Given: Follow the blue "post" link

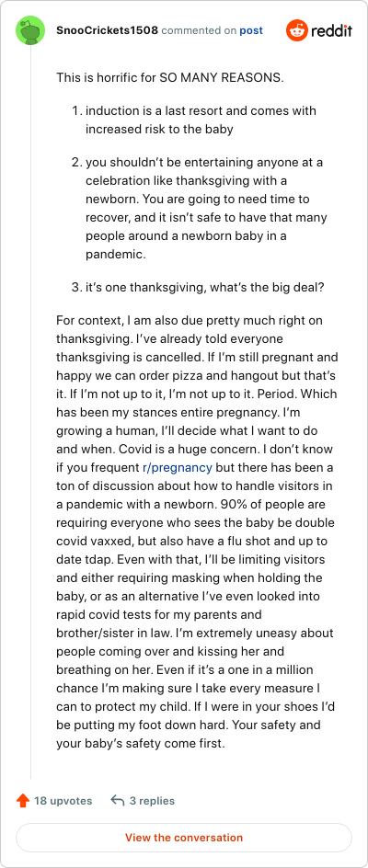Looking at the screenshot, I should click(x=251, y=30).
